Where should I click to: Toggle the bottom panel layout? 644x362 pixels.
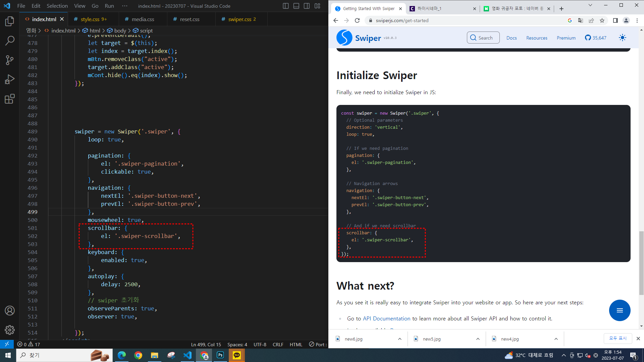point(296,6)
